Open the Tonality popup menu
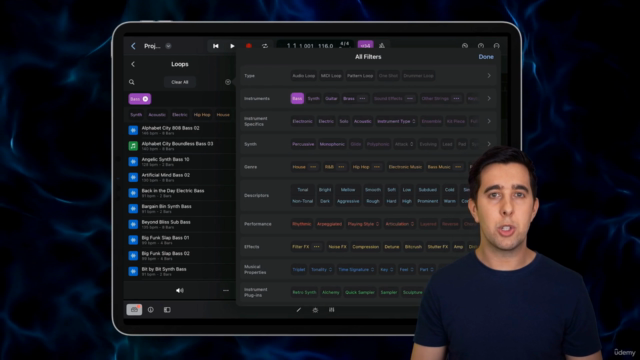This screenshot has height=360, width=640. pos(322,269)
